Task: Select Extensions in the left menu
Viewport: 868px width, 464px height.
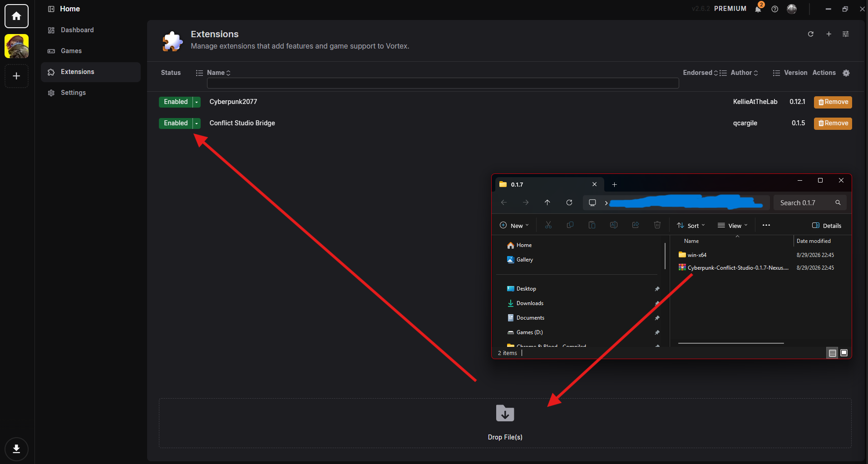Action: click(x=90, y=72)
